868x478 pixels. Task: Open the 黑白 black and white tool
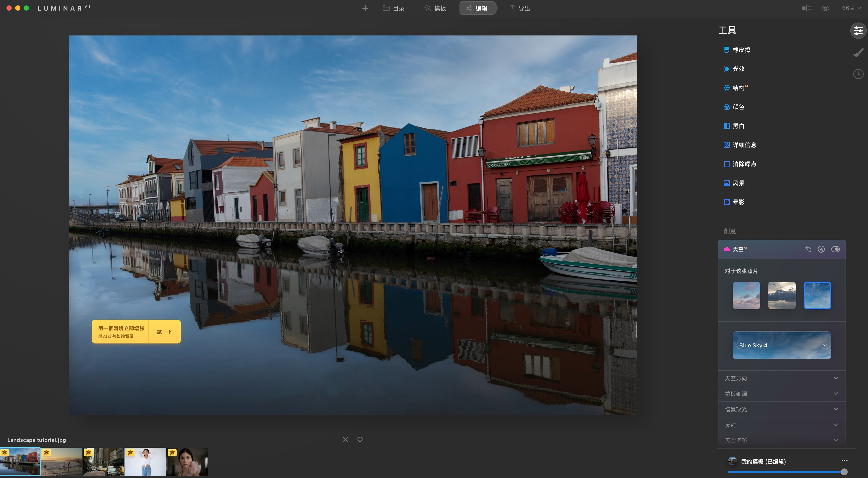734,126
